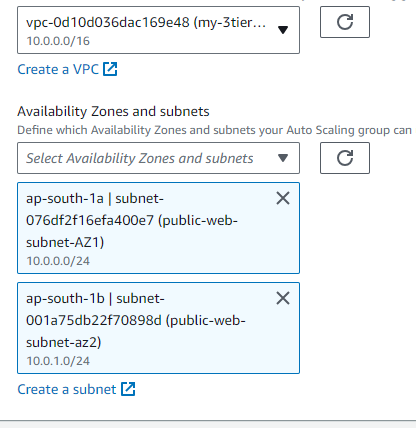Viewport: 416px width, 428px height.
Task: Click the Select Availability Zones and subnets field
Action: (x=158, y=158)
